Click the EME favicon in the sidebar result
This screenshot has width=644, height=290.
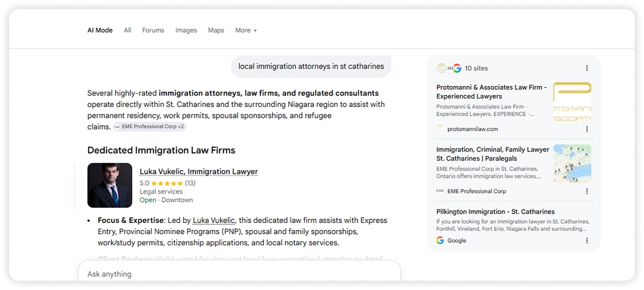[x=440, y=191]
